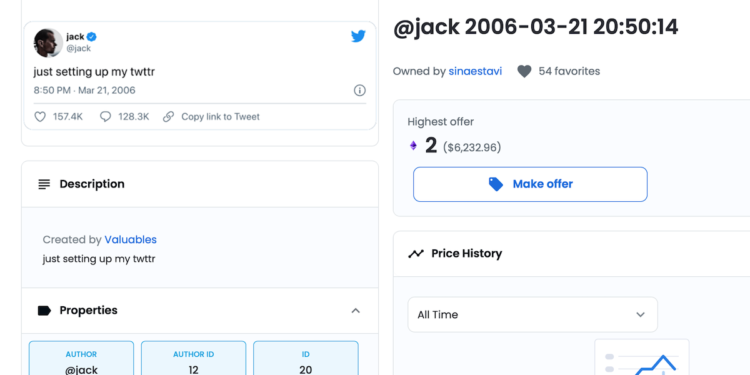
Task: Open sinaestavi owner profile
Action: click(x=475, y=71)
